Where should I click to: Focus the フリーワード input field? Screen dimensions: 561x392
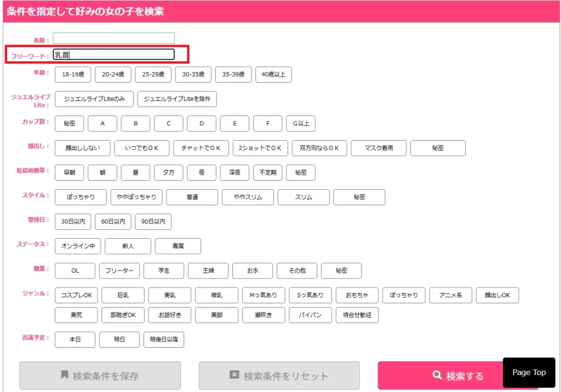tap(113, 54)
